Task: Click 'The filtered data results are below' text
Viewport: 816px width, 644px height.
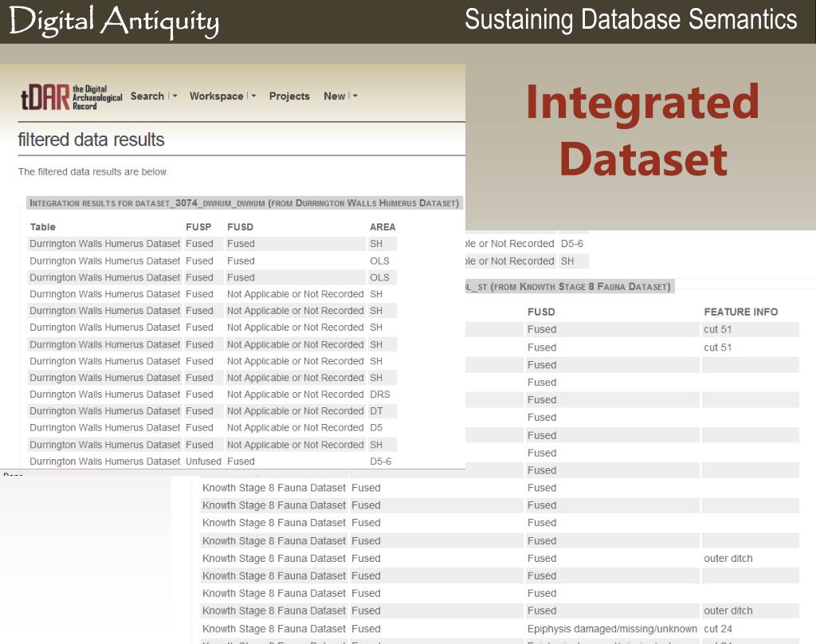Action: click(x=93, y=172)
